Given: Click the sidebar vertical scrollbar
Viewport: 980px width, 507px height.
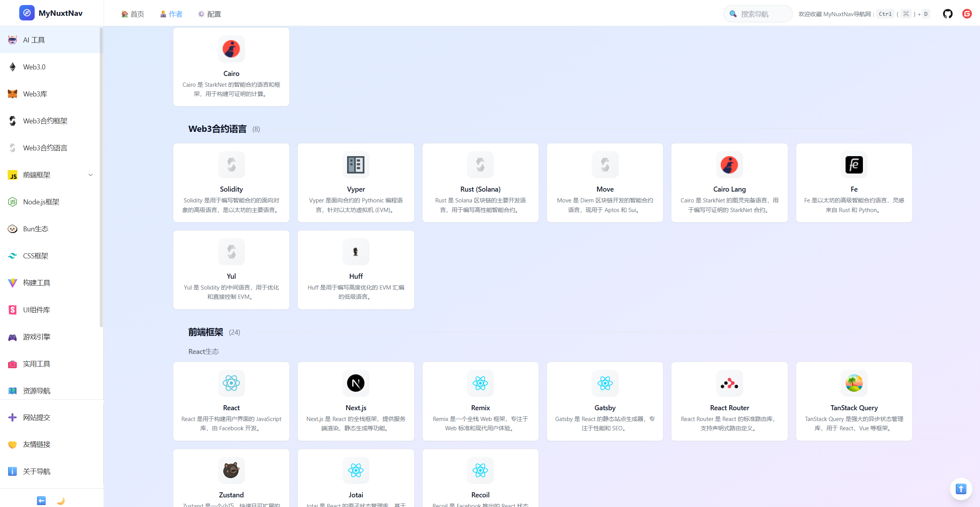Looking at the screenshot, I should [101, 177].
